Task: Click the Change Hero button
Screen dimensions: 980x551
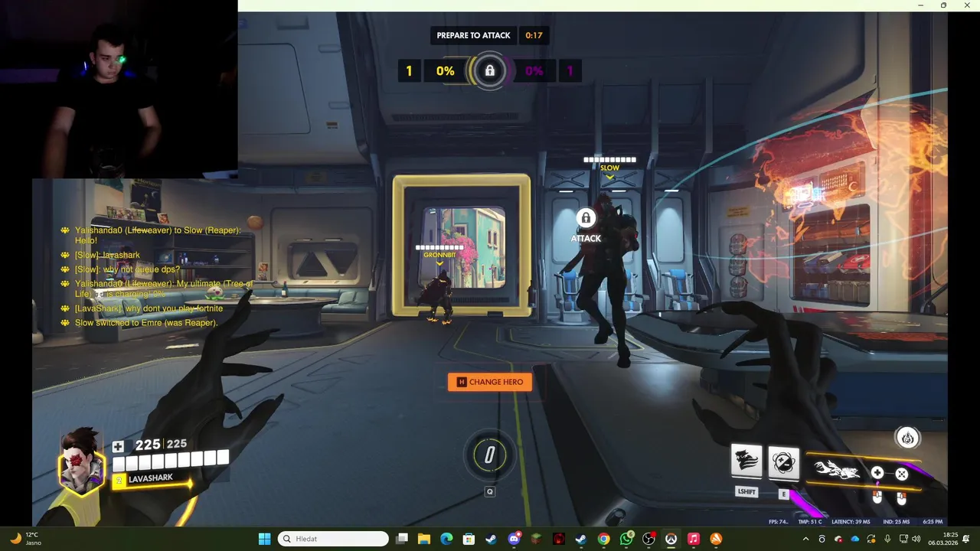Action: (x=490, y=382)
